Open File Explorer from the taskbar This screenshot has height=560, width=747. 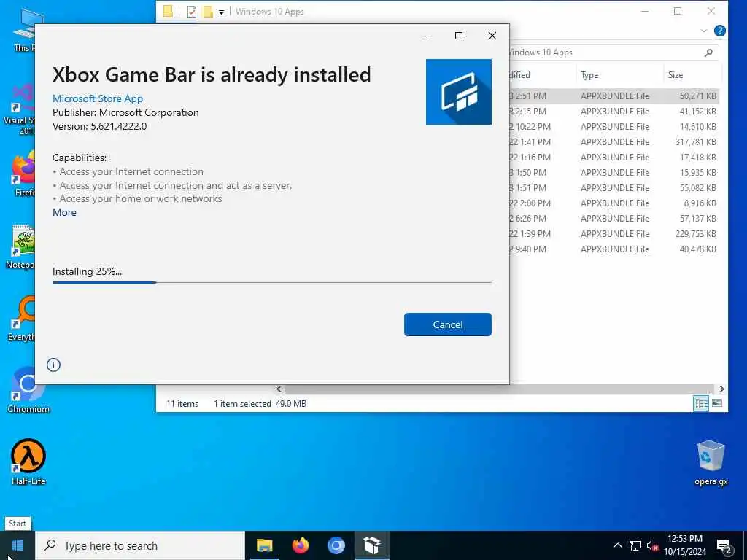coord(264,545)
